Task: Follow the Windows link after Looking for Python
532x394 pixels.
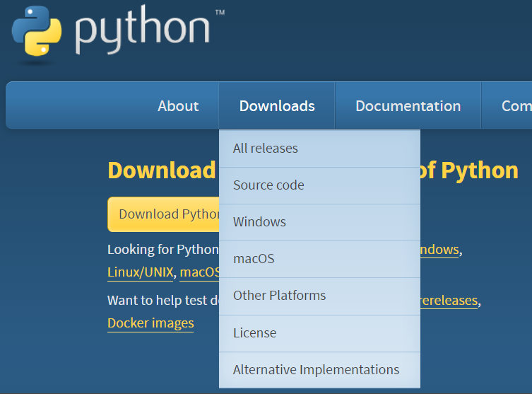Action: click(x=439, y=250)
